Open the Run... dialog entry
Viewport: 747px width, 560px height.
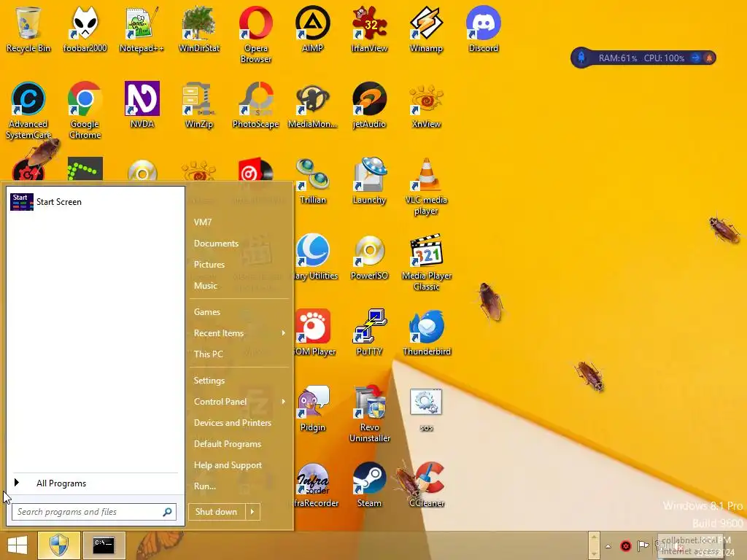click(x=205, y=486)
